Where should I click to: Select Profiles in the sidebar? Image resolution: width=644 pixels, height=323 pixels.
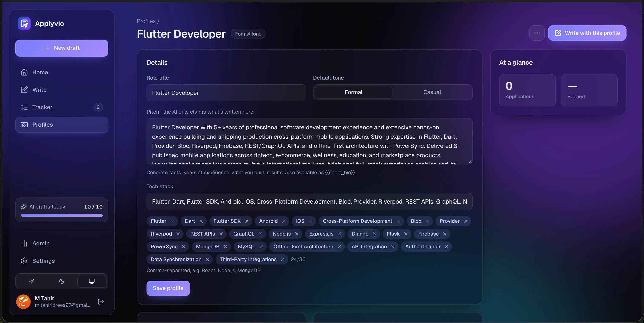pyautogui.click(x=62, y=125)
